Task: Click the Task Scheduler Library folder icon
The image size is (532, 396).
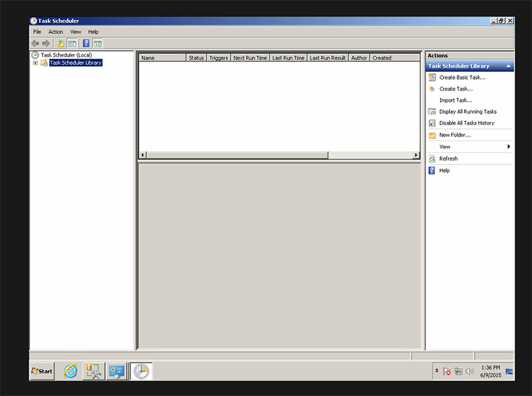Action: pos(44,63)
